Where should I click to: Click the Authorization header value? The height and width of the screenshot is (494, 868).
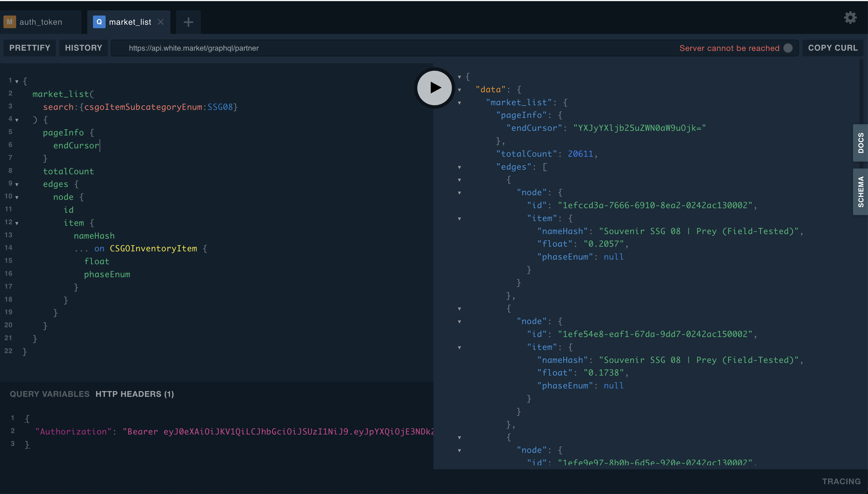(x=278, y=432)
